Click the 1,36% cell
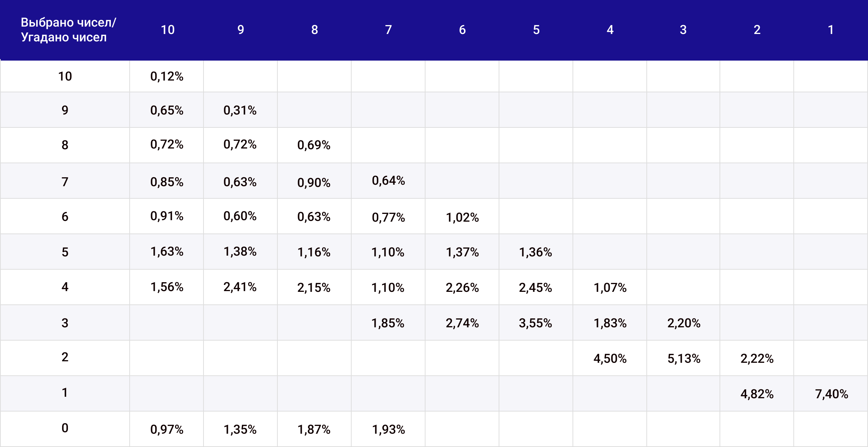Image resolution: width=868 pixels, height=447 pixels. (x=535, y=252)
